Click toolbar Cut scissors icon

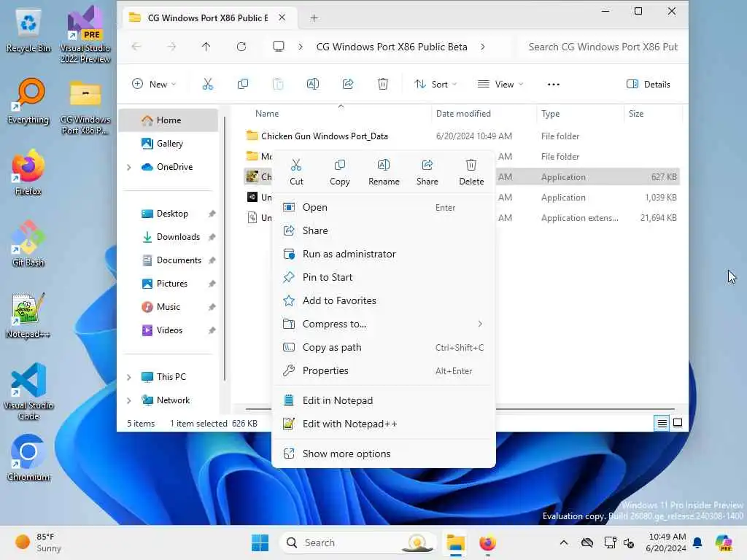pyautogui.click(x=208, y=85)
